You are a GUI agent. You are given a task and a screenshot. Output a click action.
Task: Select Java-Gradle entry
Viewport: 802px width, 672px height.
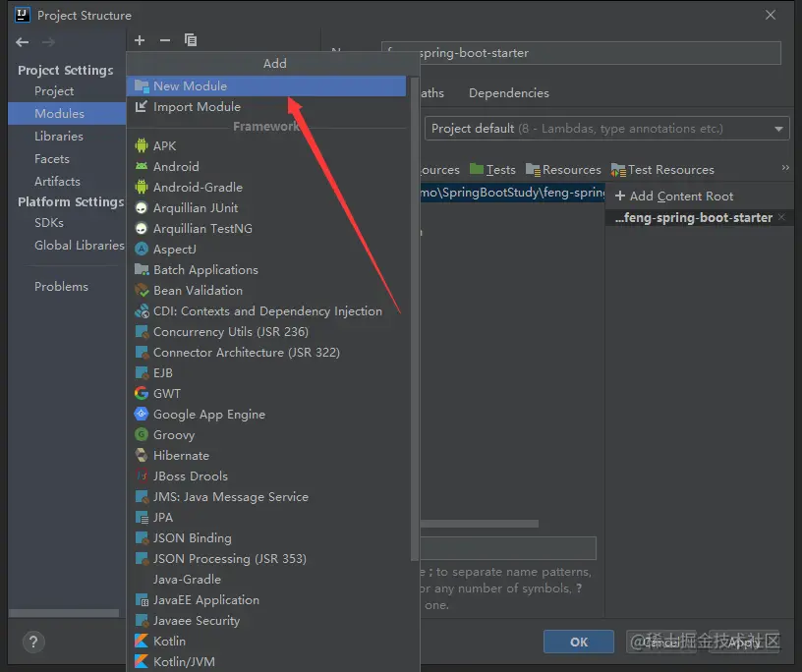tap(266, 579)
